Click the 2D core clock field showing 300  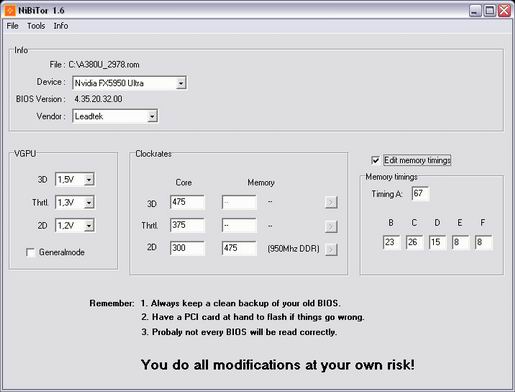(x=187, y=248)
